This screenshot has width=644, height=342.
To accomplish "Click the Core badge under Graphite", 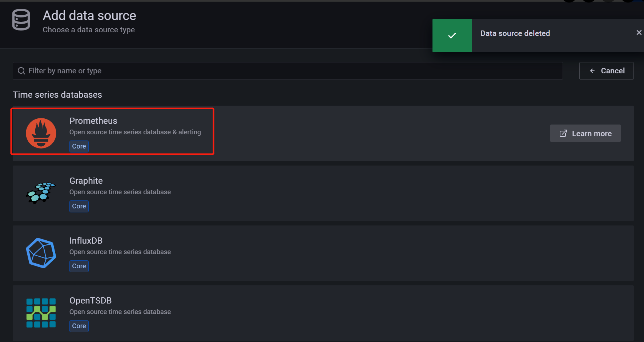I will coord(79,206).
